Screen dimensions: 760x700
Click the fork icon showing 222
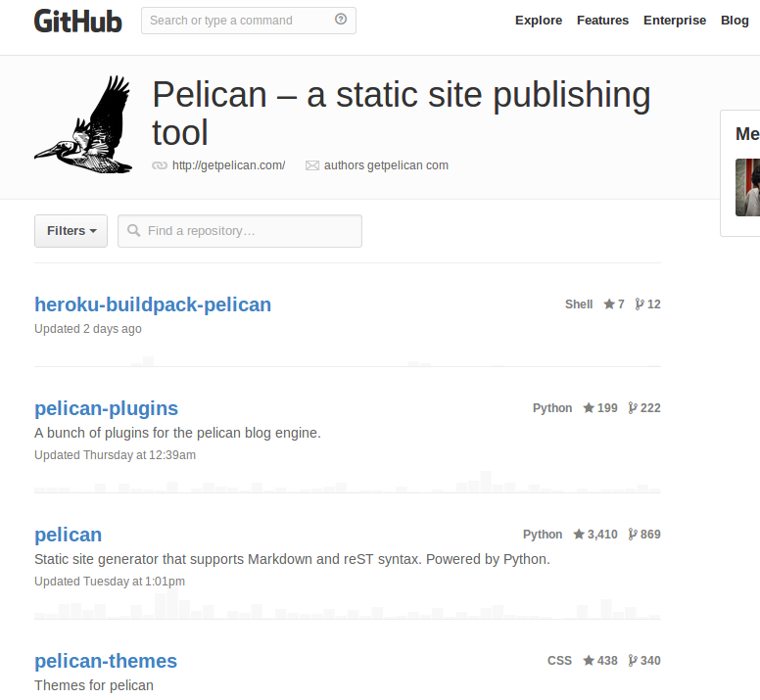[x=633, y=408]
